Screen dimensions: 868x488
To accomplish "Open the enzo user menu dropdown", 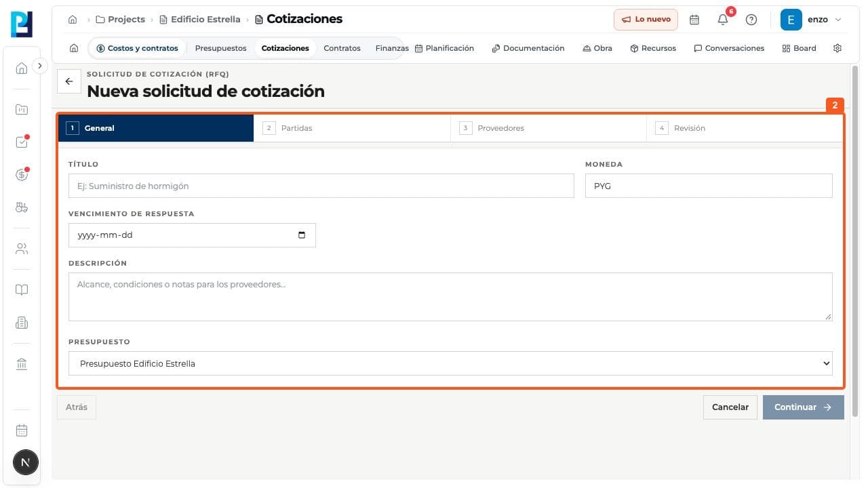I will point(811,20).
